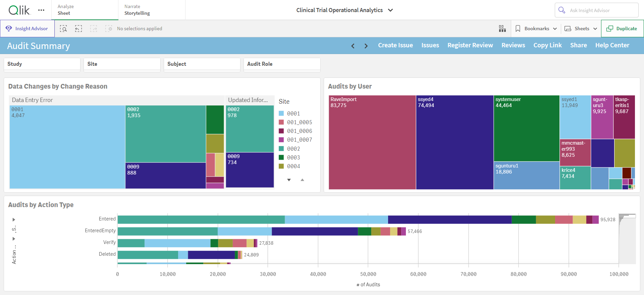Toggle site 001_0006 in the legend
This screenshot has width=644, height=295.
pos(296,131)
